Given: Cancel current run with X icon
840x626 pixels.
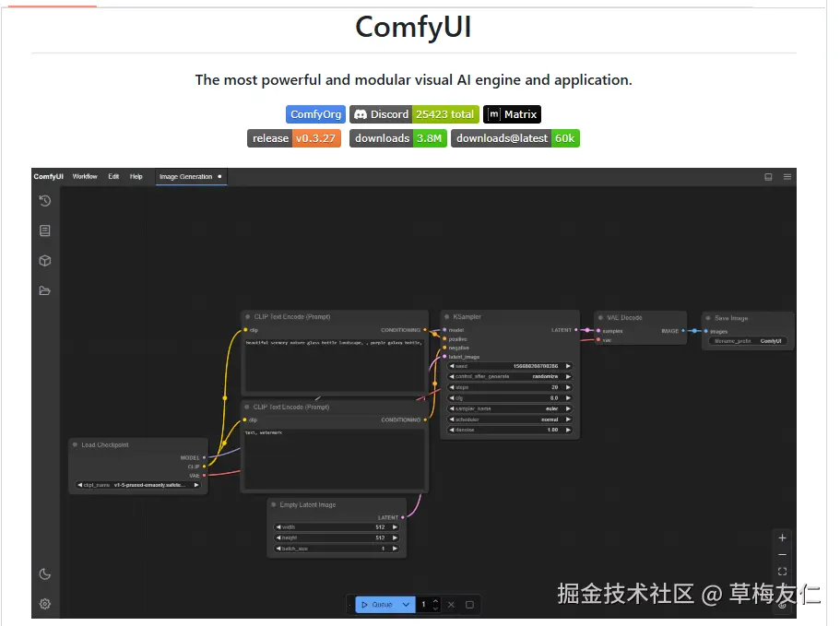Looking at the screenshot, I should [x=451, y=605].
